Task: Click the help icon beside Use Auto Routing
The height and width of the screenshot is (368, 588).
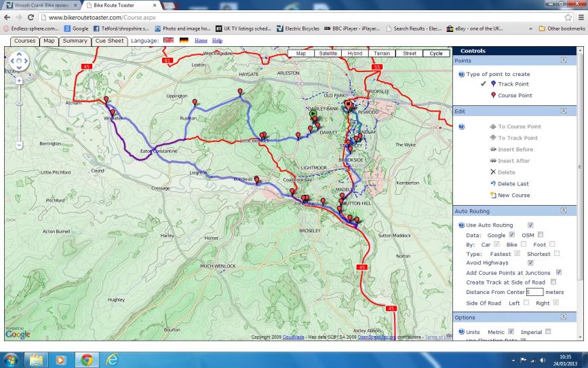Action: pos(462,225)
